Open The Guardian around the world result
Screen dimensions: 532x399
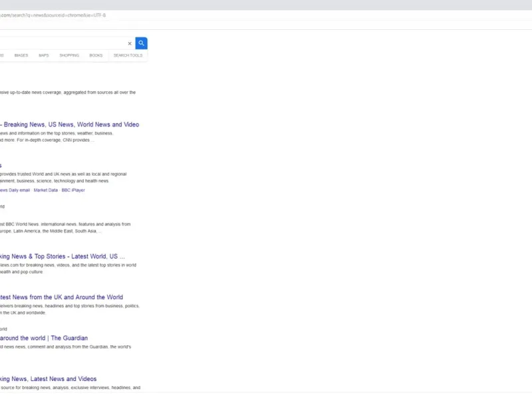(44, 338)
